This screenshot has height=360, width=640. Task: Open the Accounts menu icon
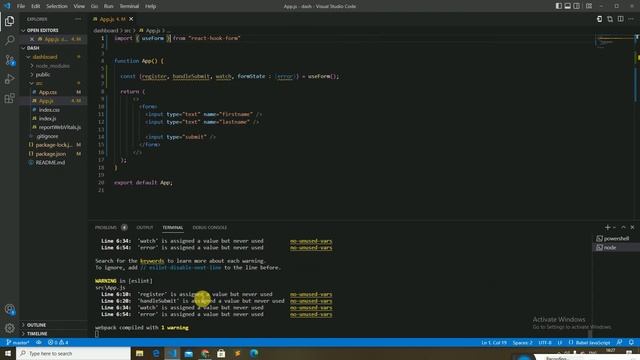coord(9,309)
